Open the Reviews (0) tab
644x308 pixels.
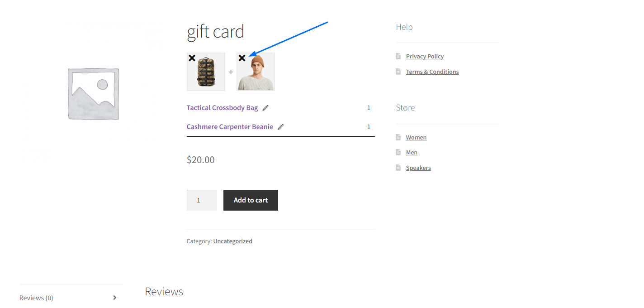pos(36,298)
